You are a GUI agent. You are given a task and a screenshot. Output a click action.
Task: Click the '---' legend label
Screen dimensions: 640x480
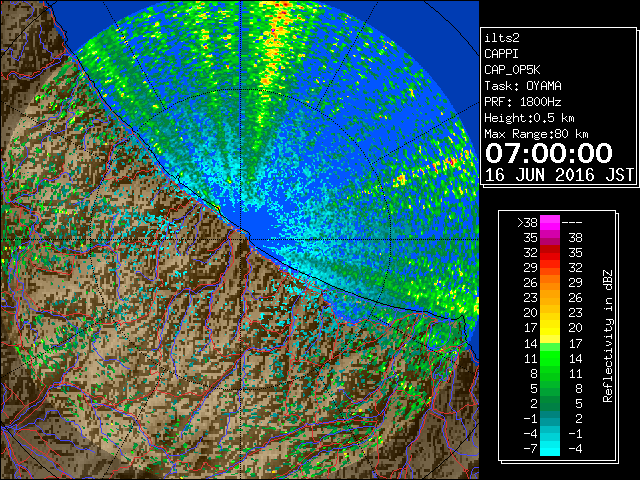pos(572,223)
